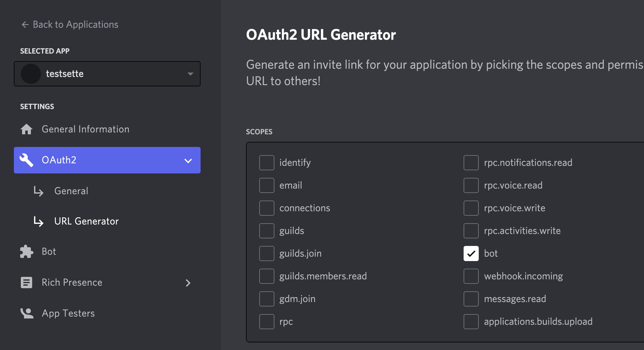
Task: Uncheck the bot scope checkbox
Action: [471, 254]
